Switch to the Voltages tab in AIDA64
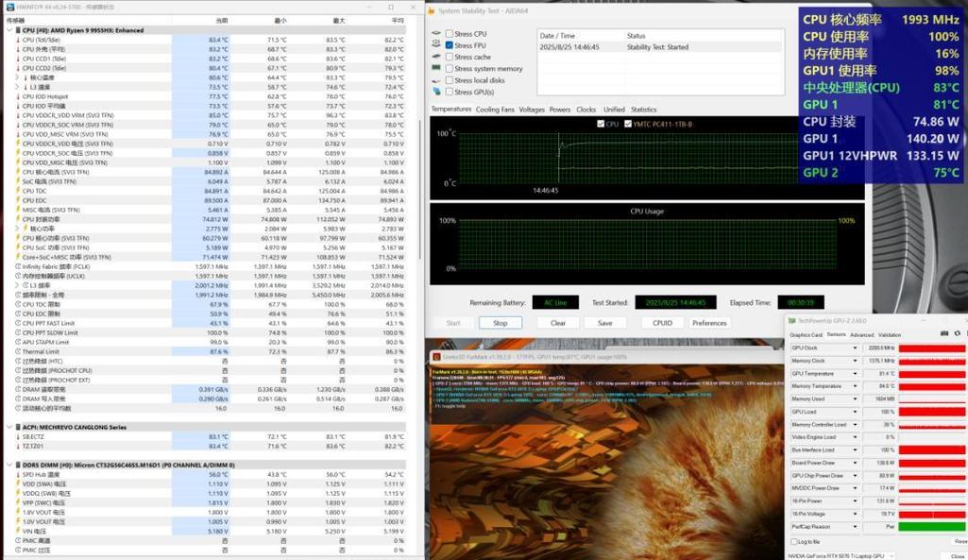Screen dimensions: 968x560 click(x=532, y=110)
